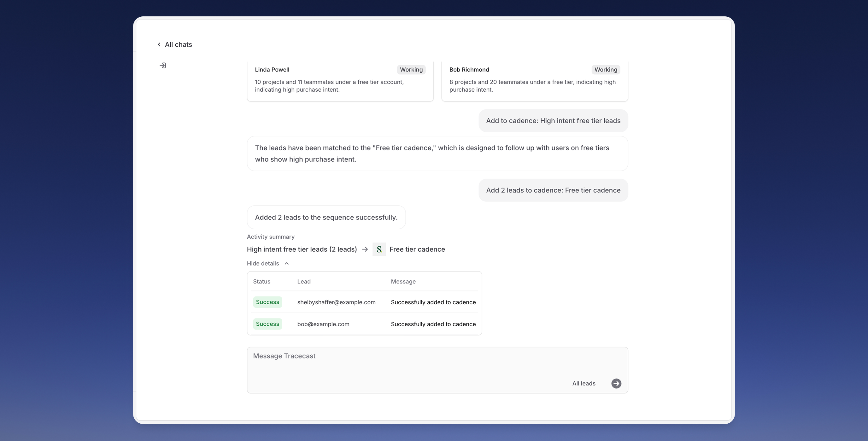This screenshot has width=868, height=441.
Task: Click the sidebar expand icon
Action: tap(163, 65)
